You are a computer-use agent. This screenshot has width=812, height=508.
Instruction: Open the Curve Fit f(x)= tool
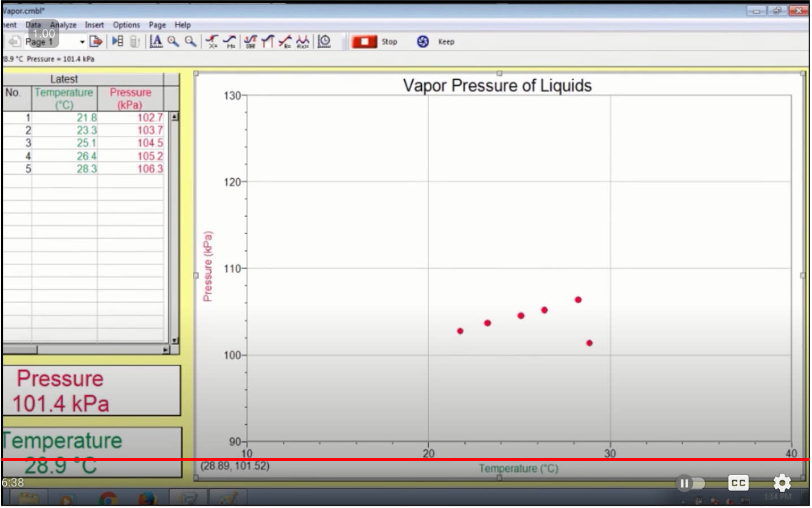[x=303, y=41]
